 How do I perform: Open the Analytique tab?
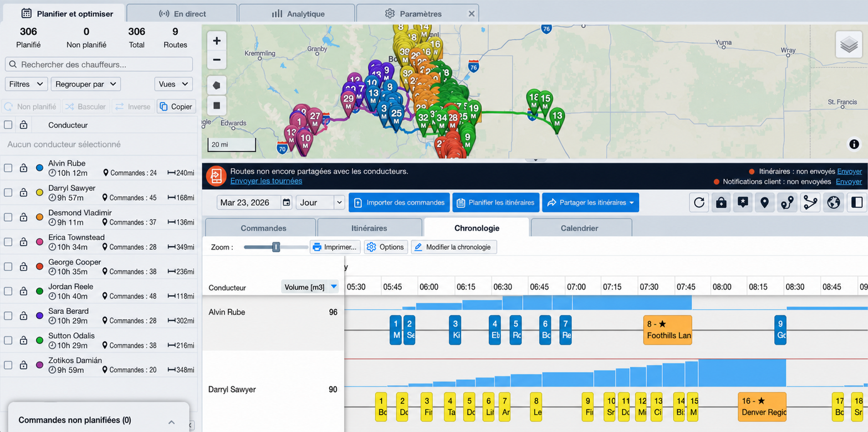297,13
